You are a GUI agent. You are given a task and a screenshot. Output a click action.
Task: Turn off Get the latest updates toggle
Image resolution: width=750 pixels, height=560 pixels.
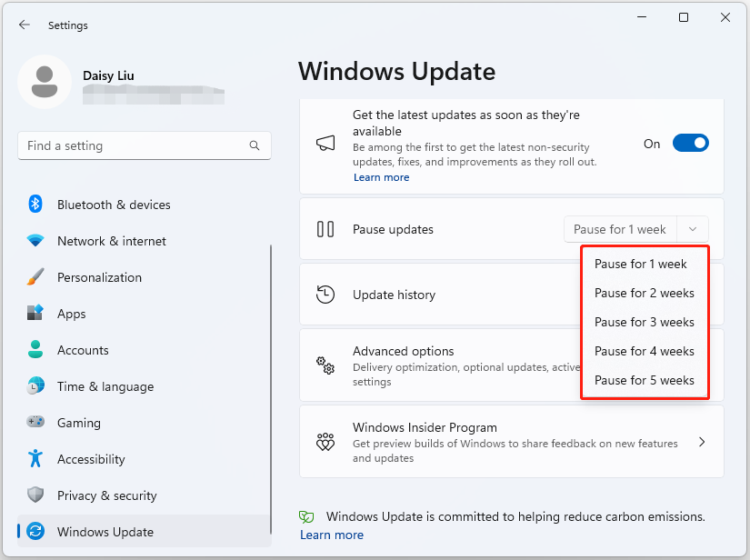tap(691, 143)
